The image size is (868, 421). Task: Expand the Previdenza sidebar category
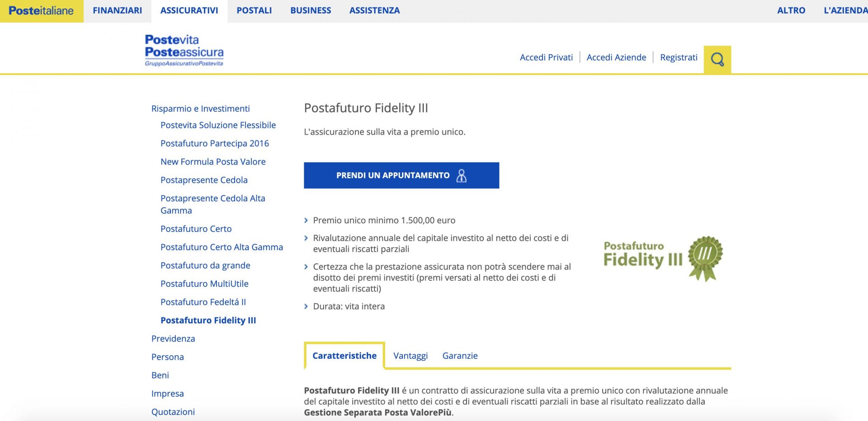click(173, 339)
